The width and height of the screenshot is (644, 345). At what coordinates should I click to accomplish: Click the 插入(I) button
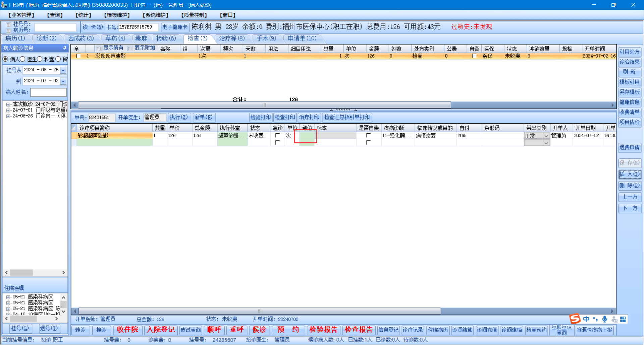point(630,174)
